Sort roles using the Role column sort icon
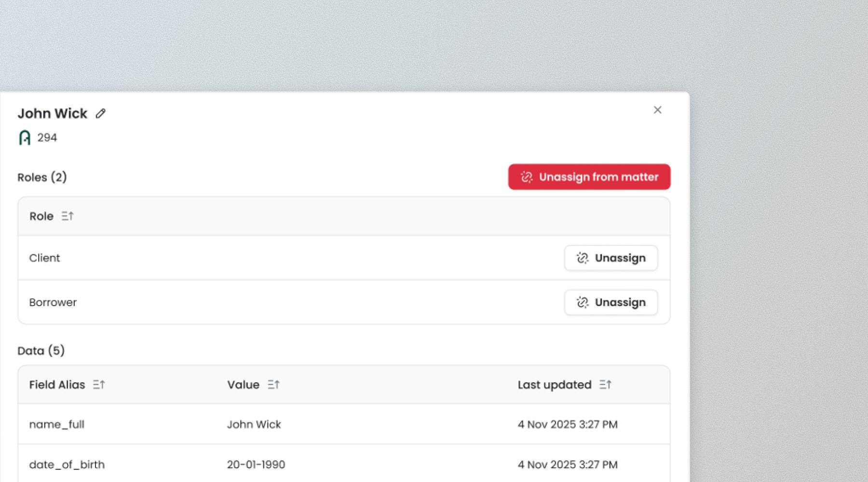This screenshot has height=482, width=868. [x=68, y=216]
